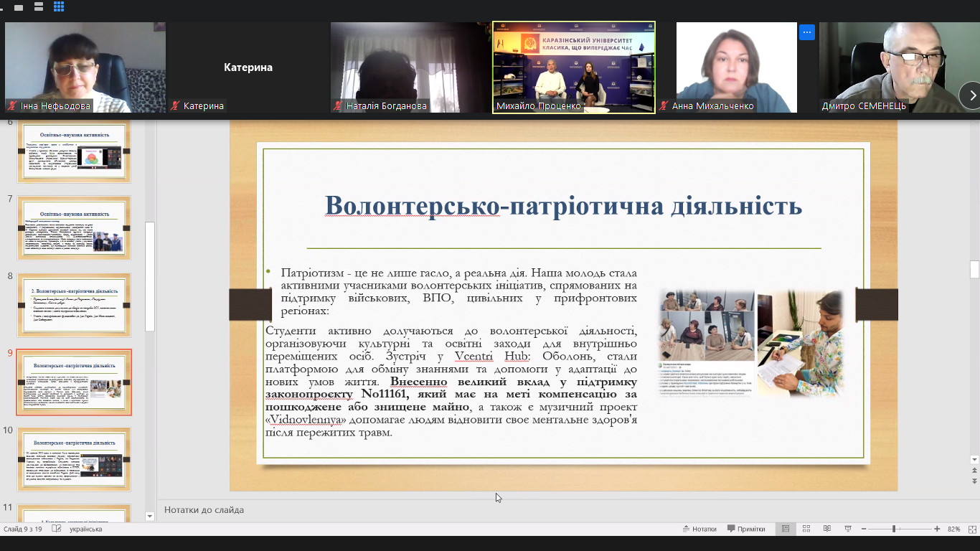Click next slide double-arrow on right scrollbar
Viewport: 980px width, 551px height.
(974, 481)
